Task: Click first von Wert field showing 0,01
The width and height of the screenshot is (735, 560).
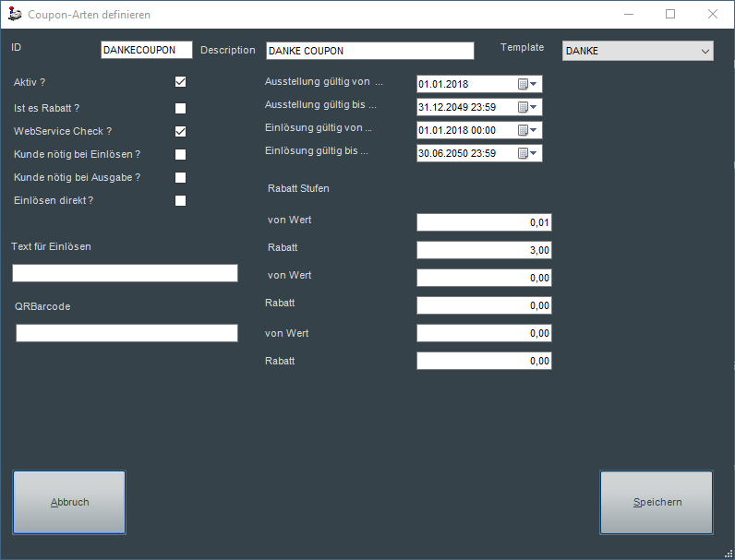Action: pos(484,222)
